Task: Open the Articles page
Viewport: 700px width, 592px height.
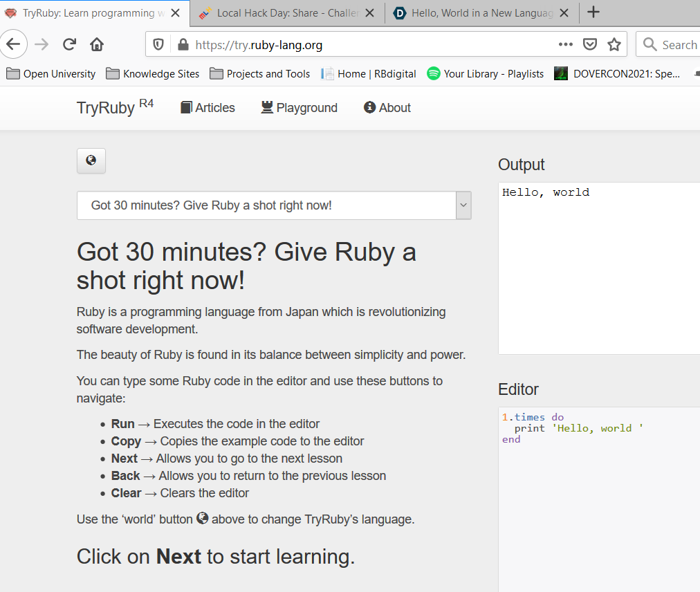Action: (208, 108)
